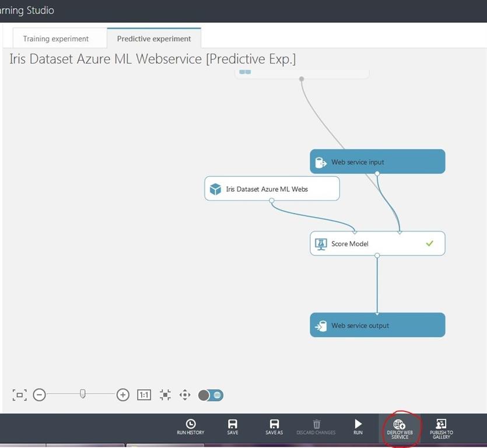The width and height of the screenshot is (487, 448).
Task: Deploy Web Service globe icon
Action: click(400, 424)
